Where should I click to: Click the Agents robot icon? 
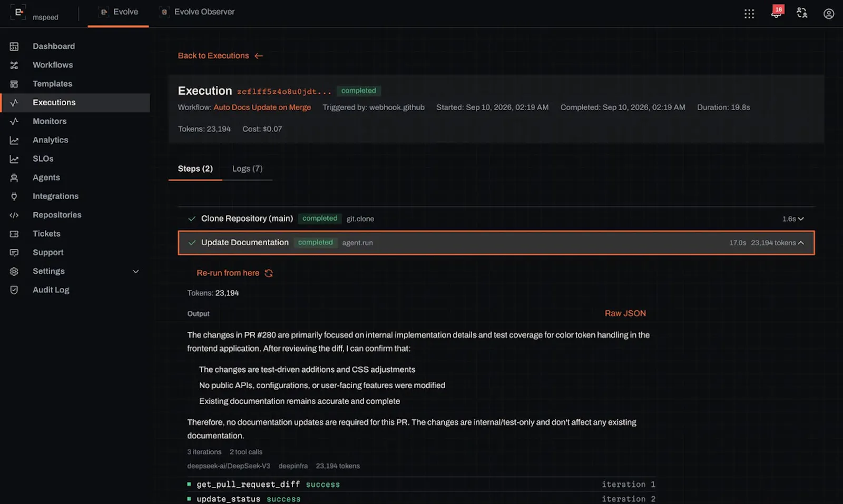coord(14,177)
